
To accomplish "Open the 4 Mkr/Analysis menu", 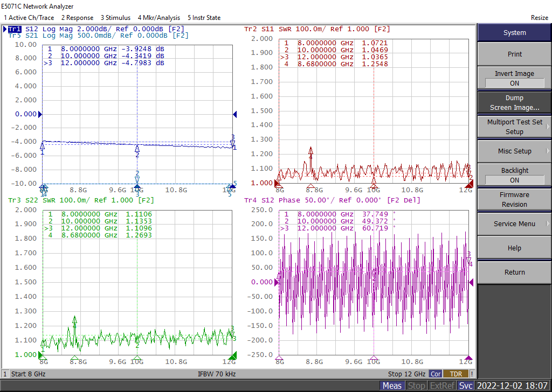I will (x=159, y=18).
